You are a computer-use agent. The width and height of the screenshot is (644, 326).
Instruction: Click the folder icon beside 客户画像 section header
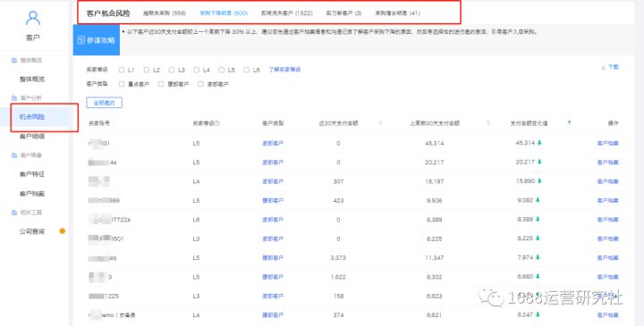tap(14, 155)
